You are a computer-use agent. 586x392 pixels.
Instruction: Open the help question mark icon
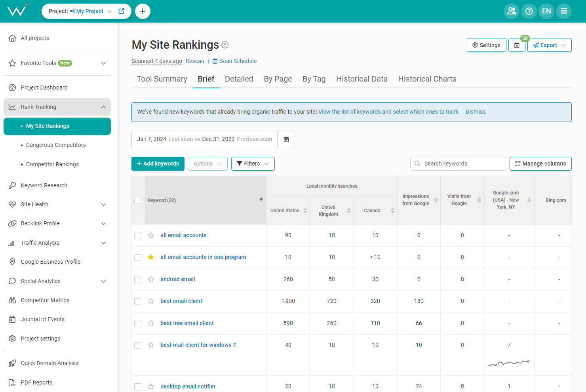tap(529, 11)
